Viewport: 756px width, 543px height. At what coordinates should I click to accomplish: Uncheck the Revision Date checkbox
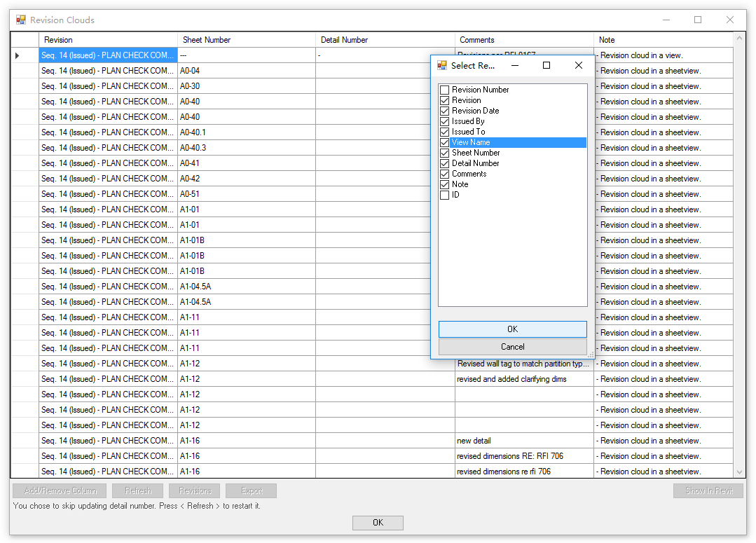pos(444,111)
